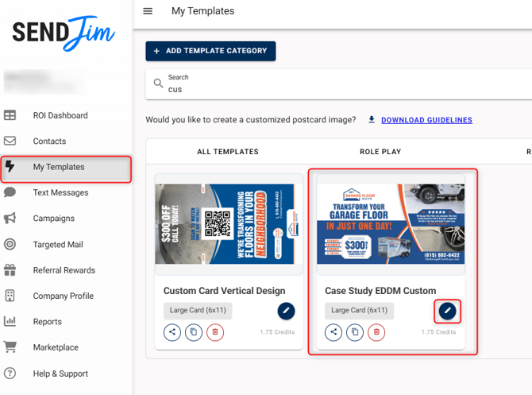
Task: Navigate to Text Messages
Action: [60, 192]
